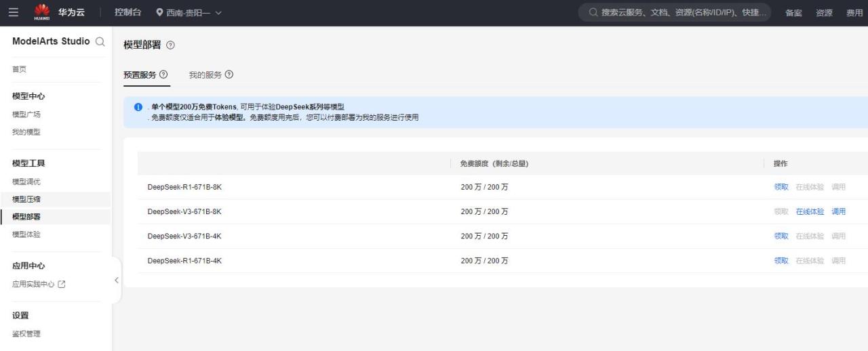Click the 操作 column header

point(781,163)
